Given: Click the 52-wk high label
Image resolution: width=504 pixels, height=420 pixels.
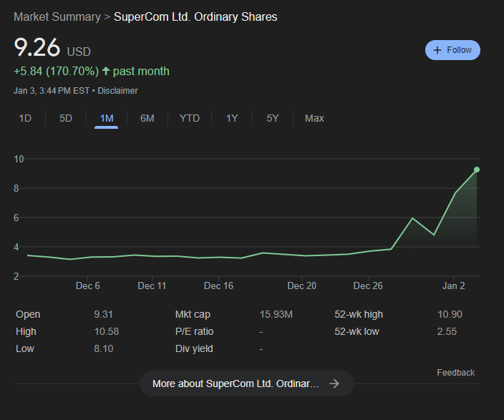Looking at the screenshot, I should [359, 314].
